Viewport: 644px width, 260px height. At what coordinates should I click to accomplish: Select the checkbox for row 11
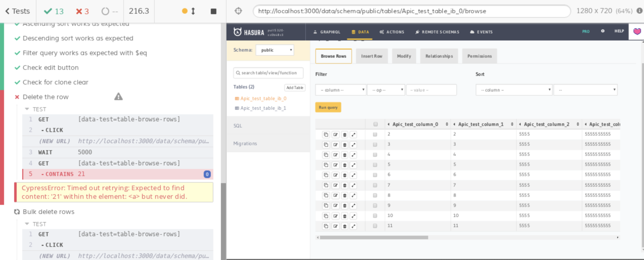(375, 226)
